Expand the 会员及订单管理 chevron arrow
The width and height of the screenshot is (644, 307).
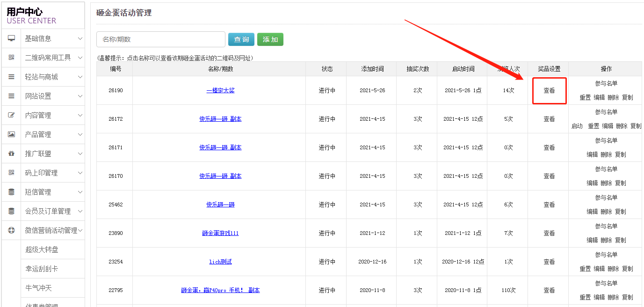(80, 211)
